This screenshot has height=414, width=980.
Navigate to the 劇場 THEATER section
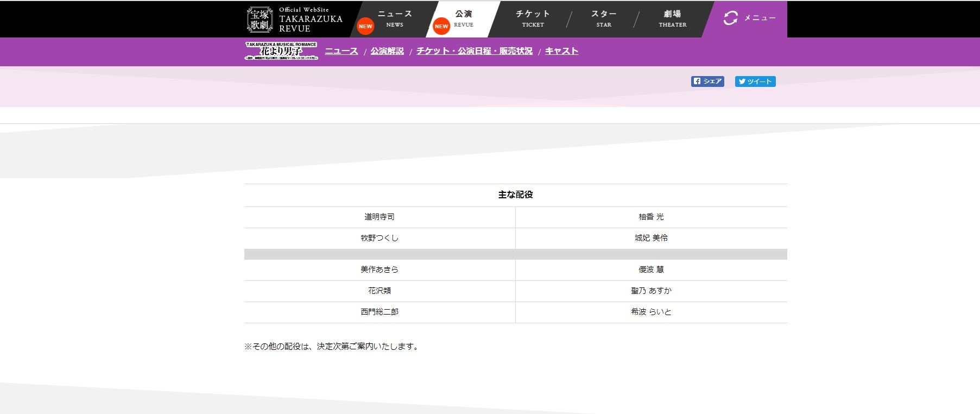pyautogui.click(x=672, y=18)
